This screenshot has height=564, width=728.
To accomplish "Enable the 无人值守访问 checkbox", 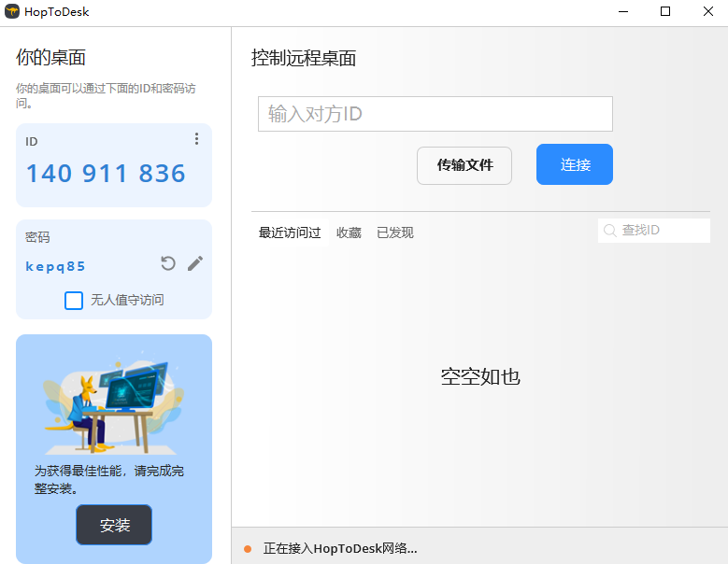I will pos(74,301).
